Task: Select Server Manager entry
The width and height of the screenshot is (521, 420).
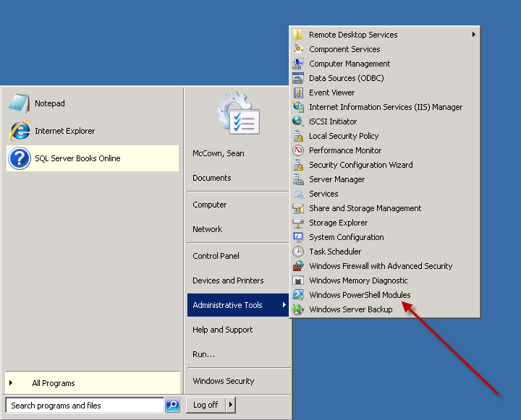Action: (385, 179)
